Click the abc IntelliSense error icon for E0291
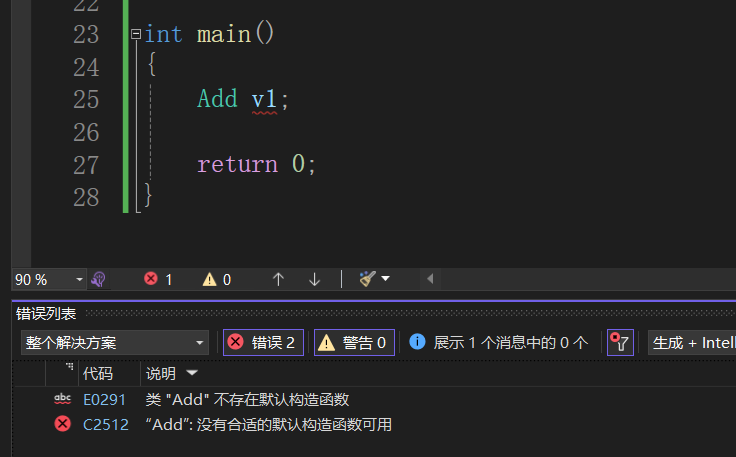Image resolution: width=736 pixels, height=457 pixels. [x=62, y=399]
